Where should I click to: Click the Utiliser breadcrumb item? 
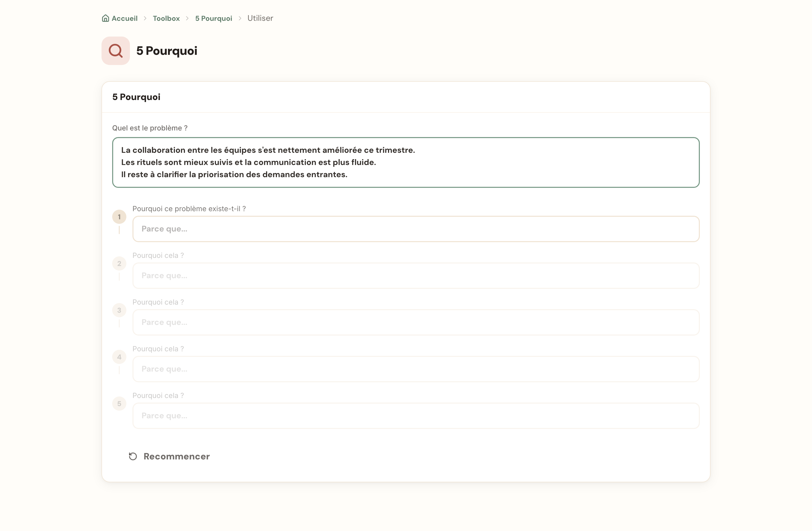click(260, 18)
